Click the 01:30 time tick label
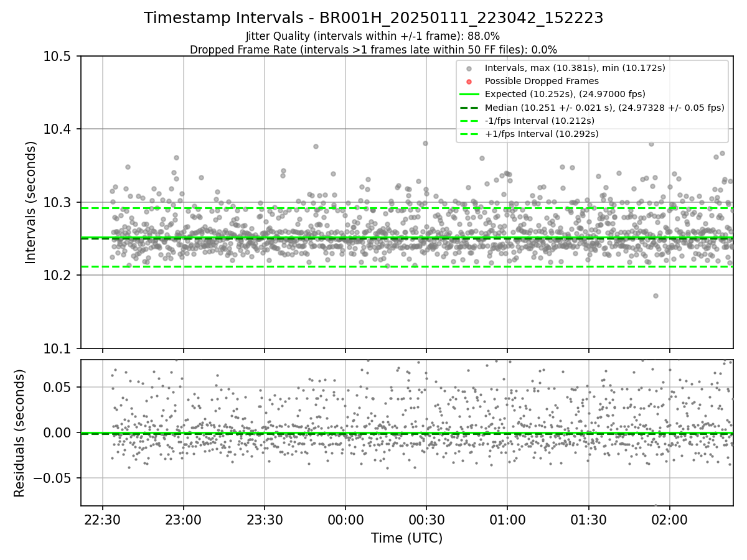 [588, 519]
